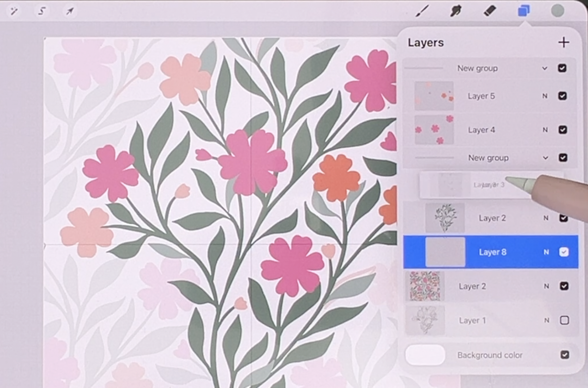Viewport: 588px width, 388px height.
Task: Show Layer 1 by checking its box
Action: 564,320
